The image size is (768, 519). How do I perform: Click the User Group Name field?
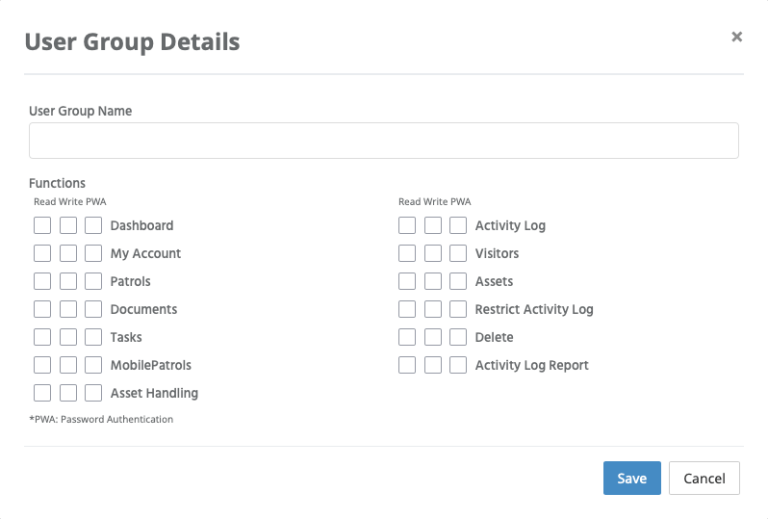tap(384, 141)
